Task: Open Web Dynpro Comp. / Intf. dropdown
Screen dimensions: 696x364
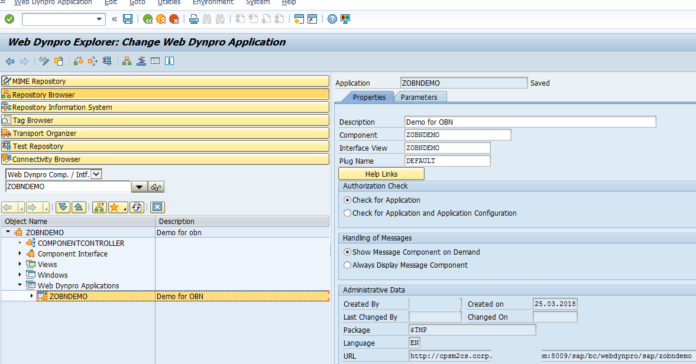Action: tap(96, 174)
